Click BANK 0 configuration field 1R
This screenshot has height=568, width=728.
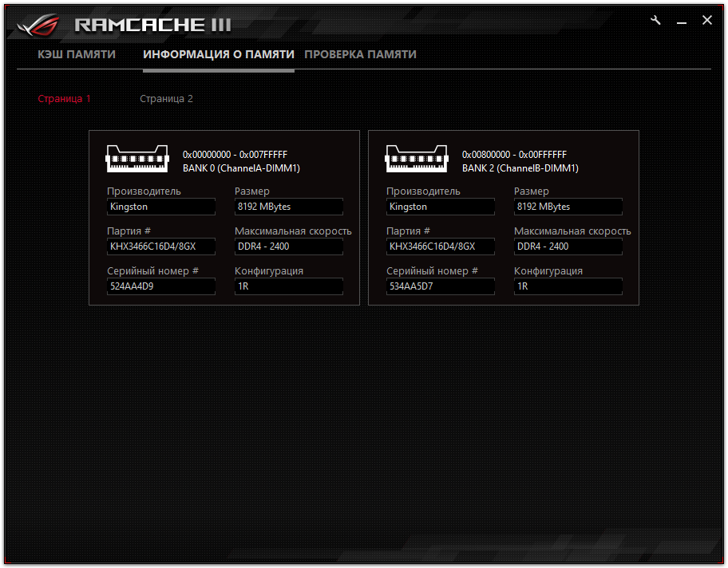click(x=289, y=286)
